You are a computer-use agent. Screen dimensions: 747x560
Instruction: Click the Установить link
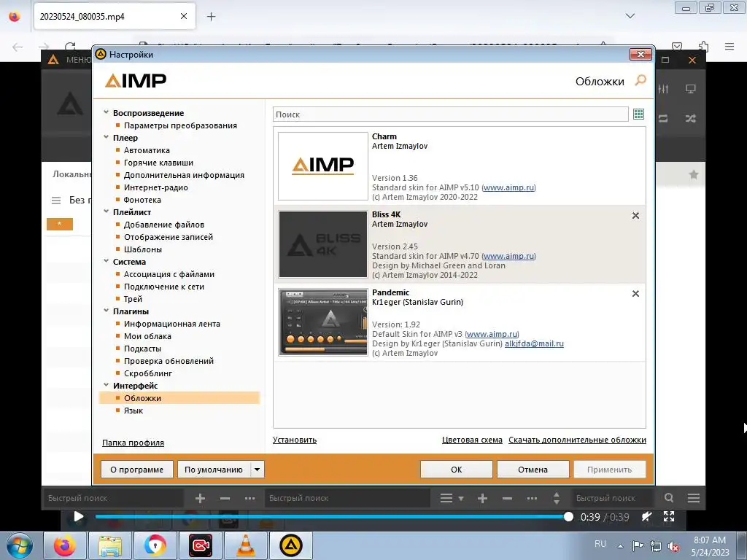pos(295,440)
